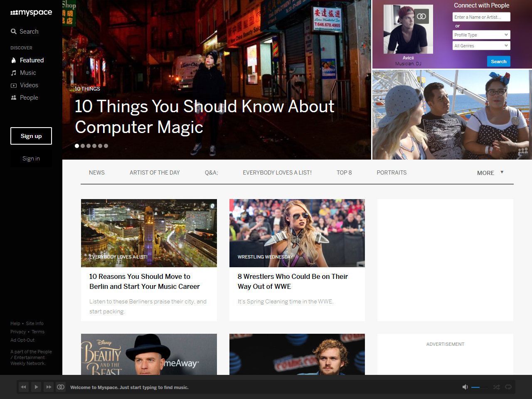
Task: Open the Profile Type dropdown
Action: point(481,35)
